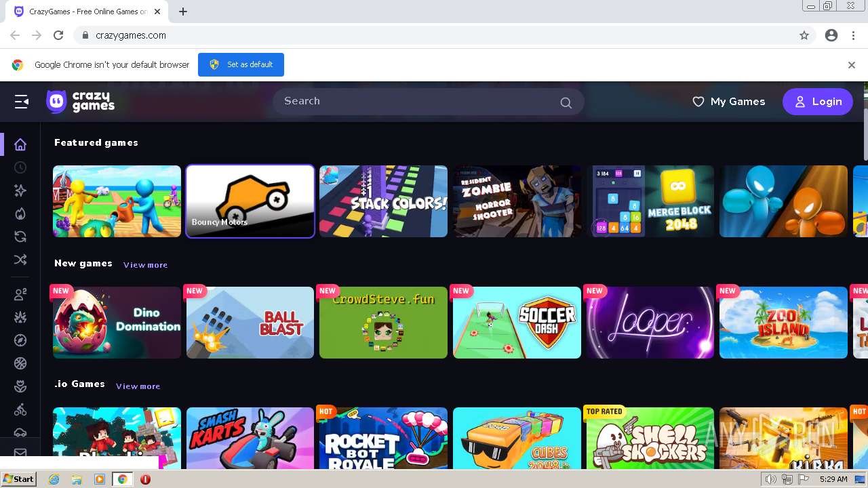868x488 pixels.
Task: Open the Rocket Bot Royale game
Action: (384, 438)
